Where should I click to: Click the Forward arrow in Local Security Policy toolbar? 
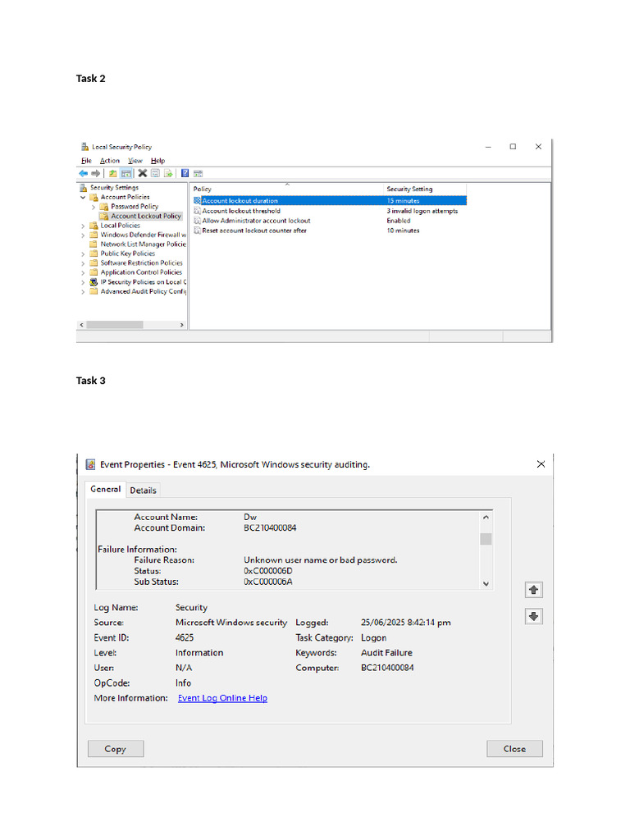(x=95, y=174)
